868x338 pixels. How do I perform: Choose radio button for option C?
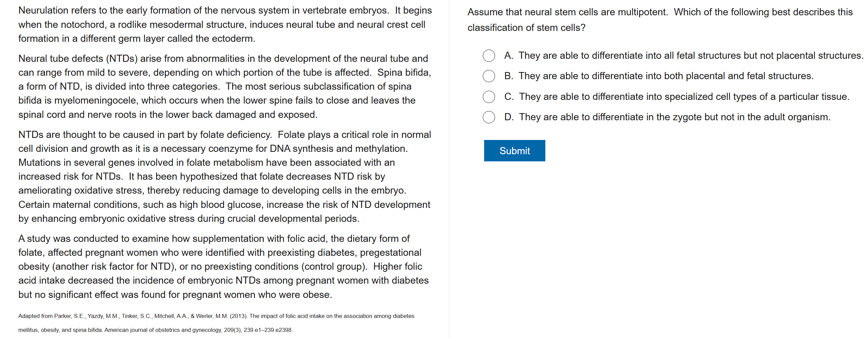click(489, 97)
